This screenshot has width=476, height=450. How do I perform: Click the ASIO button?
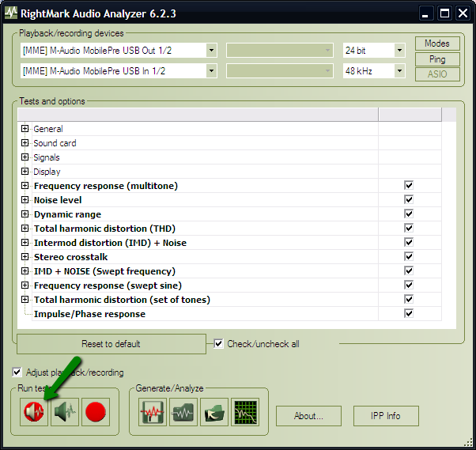(437, 74)
